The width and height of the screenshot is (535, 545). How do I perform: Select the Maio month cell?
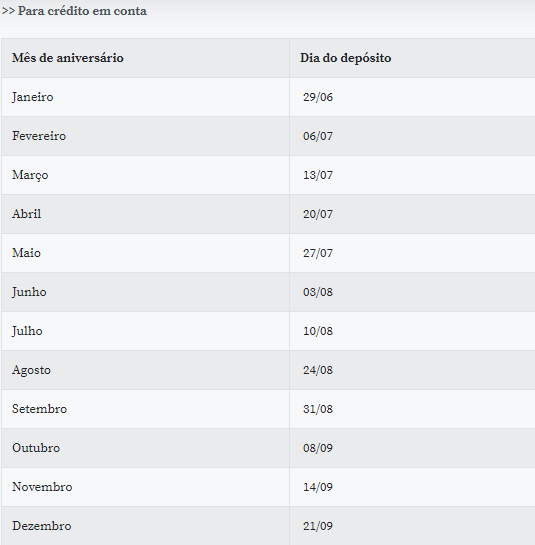[x=145, y=253]
